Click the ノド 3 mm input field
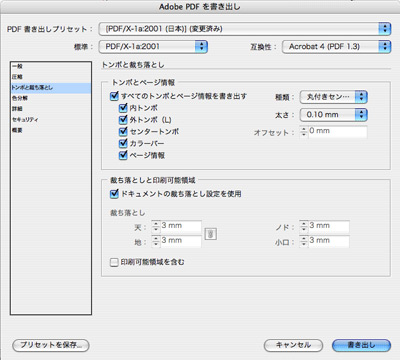 click(x=328, y=227)
